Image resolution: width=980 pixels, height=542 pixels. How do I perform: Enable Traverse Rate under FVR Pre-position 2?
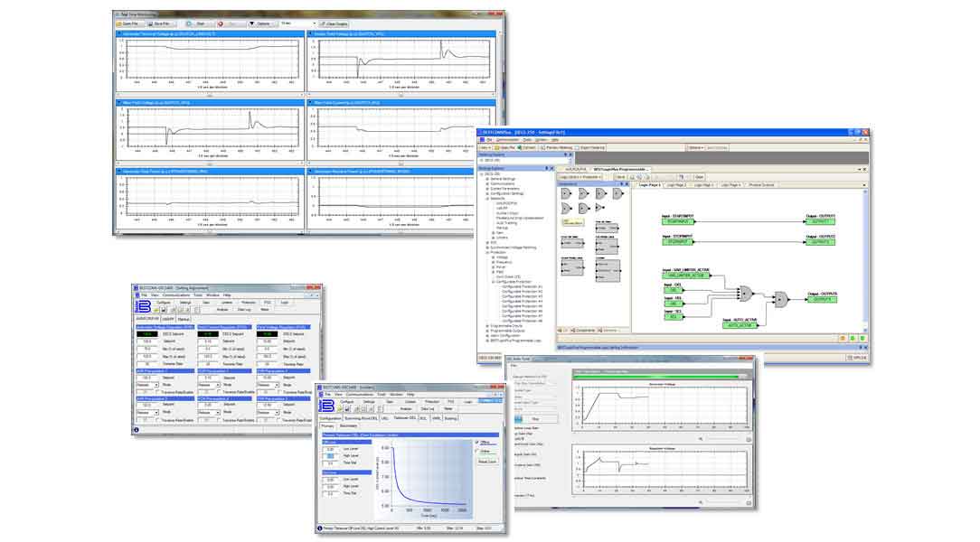pyautogui.click(x=278, y=420)
